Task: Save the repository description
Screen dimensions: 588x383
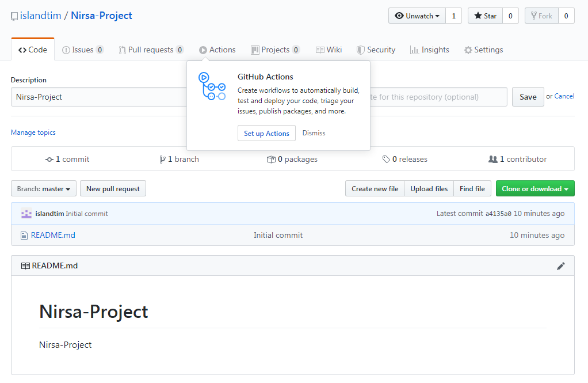Action: tap(528, 97)
